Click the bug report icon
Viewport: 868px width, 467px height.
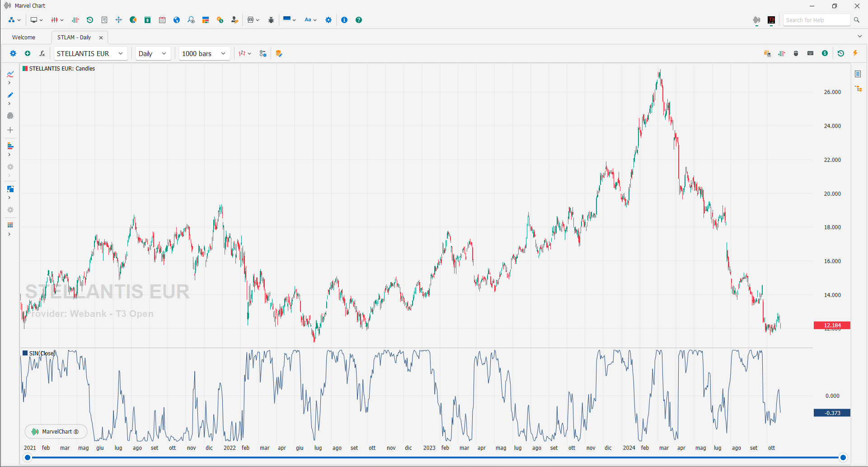point(271,20)
